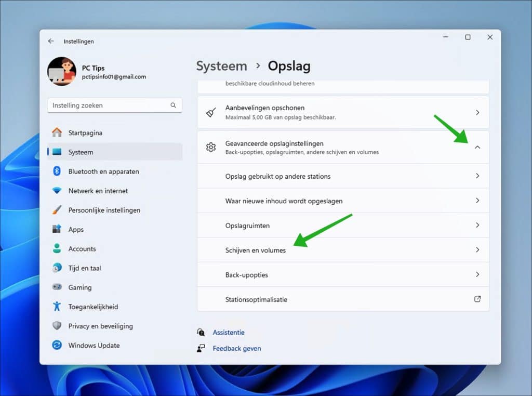Focus the Instelling zoeken search box
The height and width of the screenshot is (396, 532).
(115, 105)
